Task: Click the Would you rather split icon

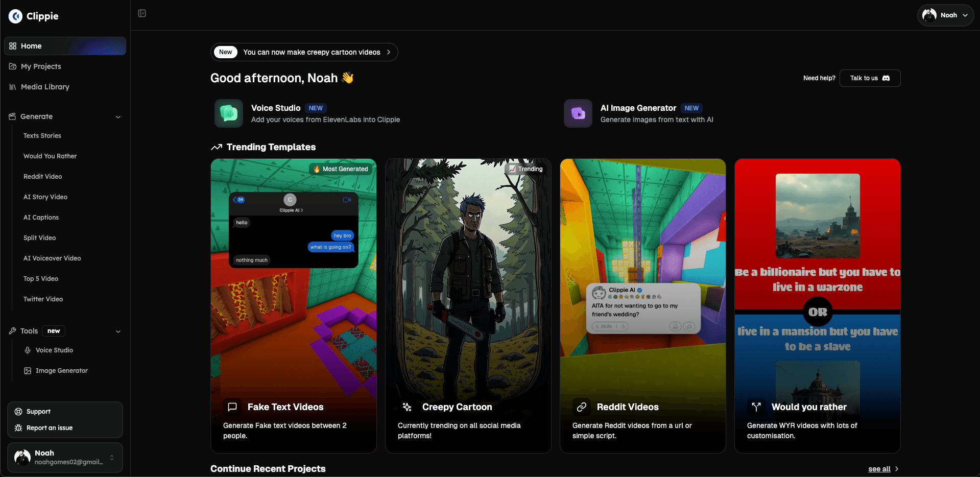Action: pos(756,407)
